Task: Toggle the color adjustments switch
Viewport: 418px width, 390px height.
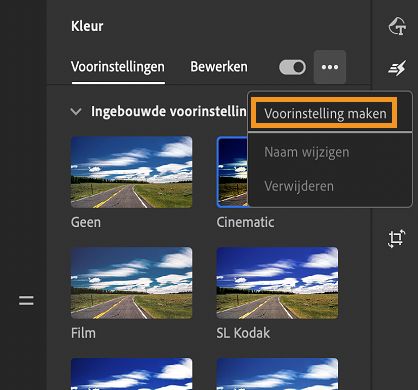Action: pos(293,67)
